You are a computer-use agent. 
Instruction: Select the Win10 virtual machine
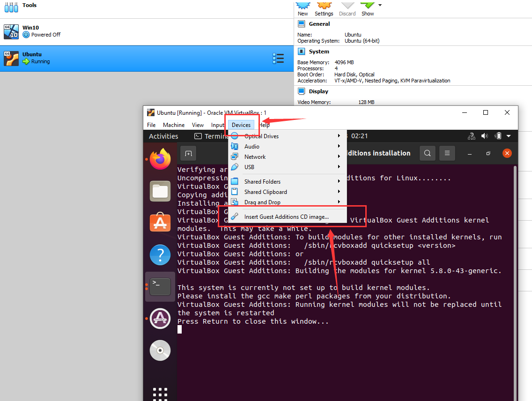[147, 31]
